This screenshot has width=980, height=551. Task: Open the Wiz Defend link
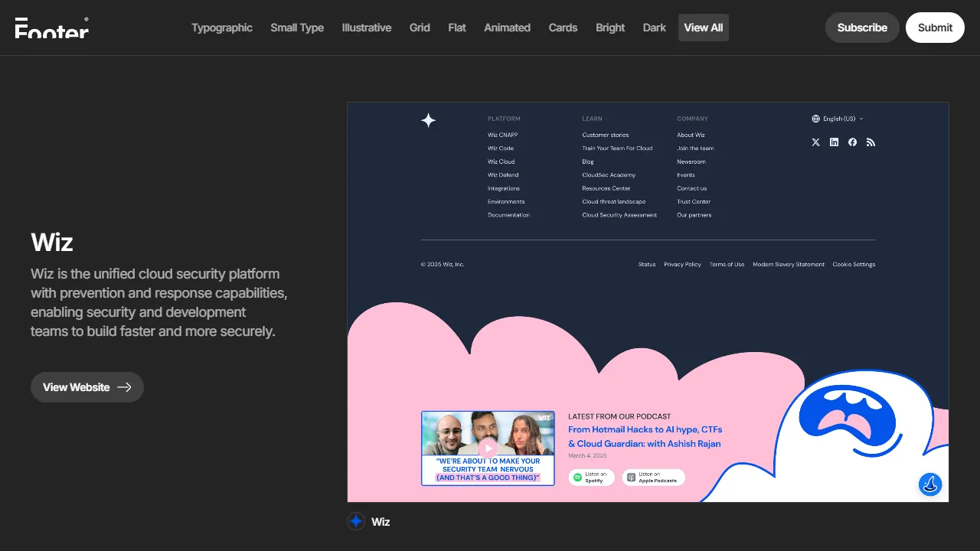pos(503,175)
